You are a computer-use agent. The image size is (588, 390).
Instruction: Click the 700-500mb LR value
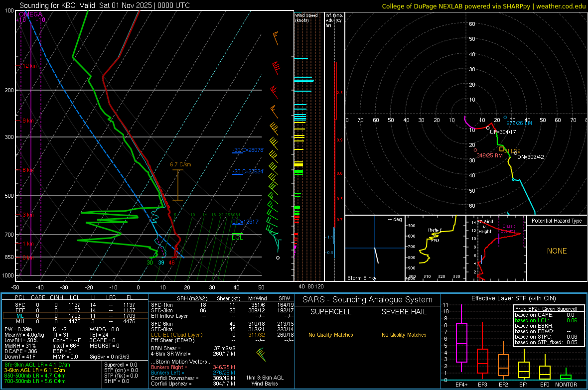35,381
